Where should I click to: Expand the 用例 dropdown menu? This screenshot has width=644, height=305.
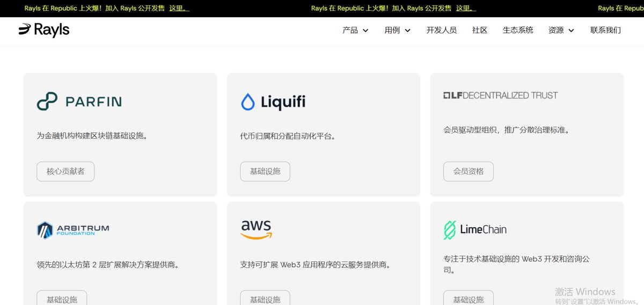397,30
